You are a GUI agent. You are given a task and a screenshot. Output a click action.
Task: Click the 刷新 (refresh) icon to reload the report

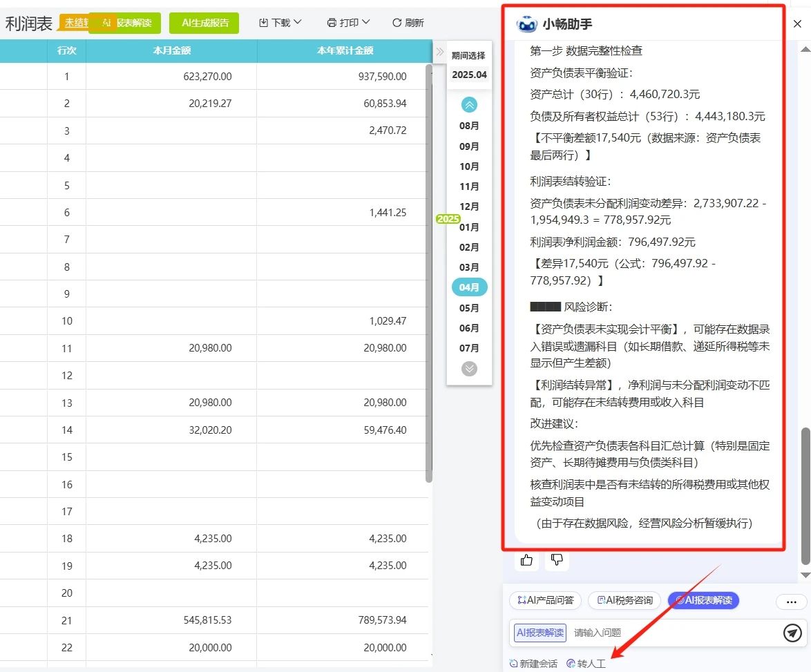(396, 22)
